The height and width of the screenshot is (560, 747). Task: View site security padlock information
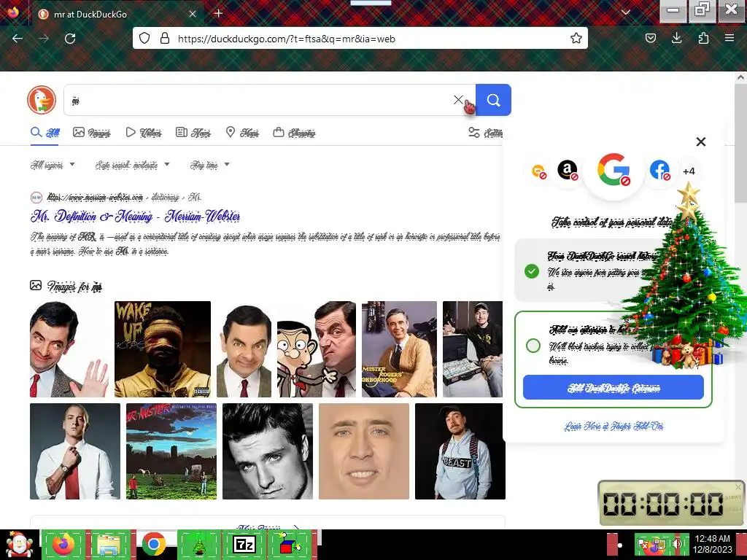coord(165,38)
